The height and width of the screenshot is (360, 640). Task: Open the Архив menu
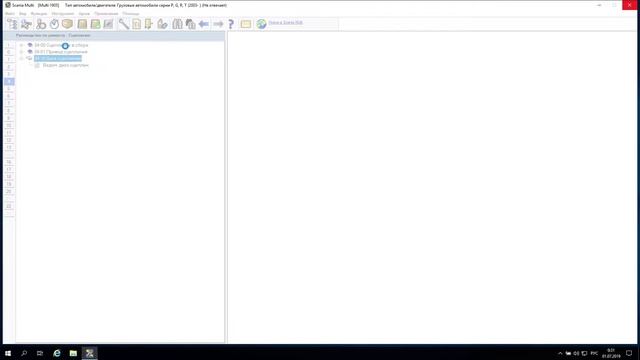(84, 13)
